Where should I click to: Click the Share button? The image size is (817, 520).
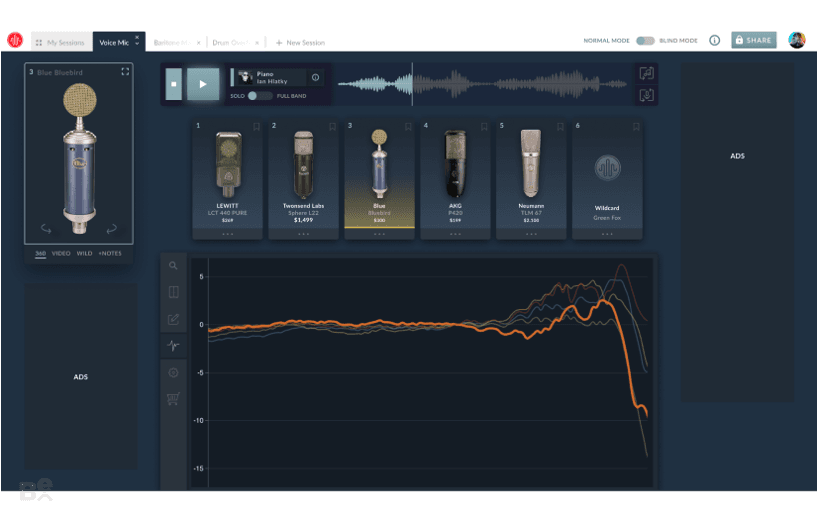point(753,40)
